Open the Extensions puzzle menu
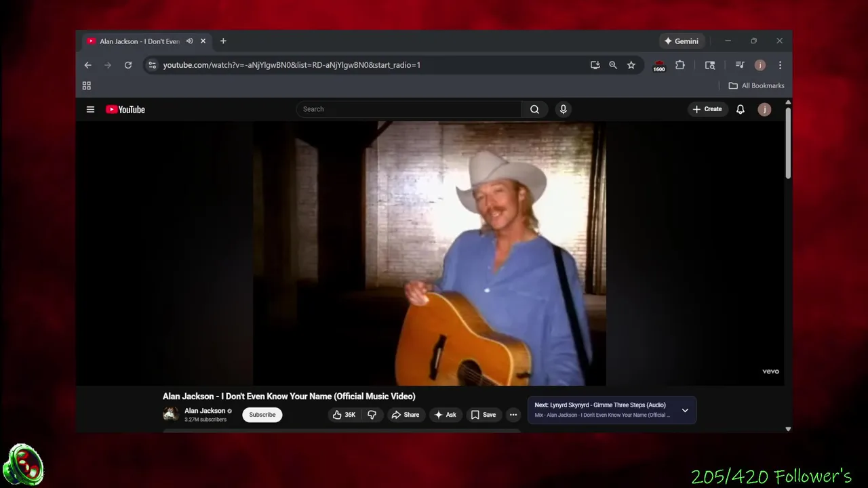Screen dimensions: 868x488 tap(680, 65)
